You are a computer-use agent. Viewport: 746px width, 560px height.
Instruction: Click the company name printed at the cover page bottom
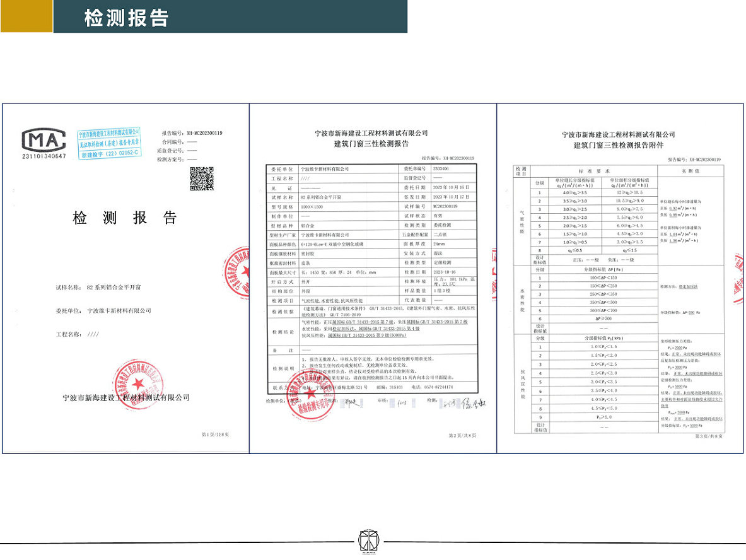(x=126, y=398)
